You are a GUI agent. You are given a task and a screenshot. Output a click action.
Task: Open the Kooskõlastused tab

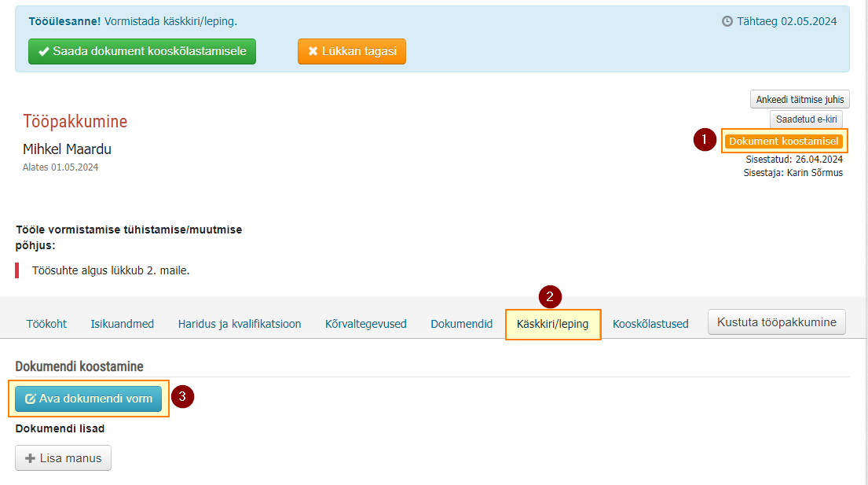(650, 324)
